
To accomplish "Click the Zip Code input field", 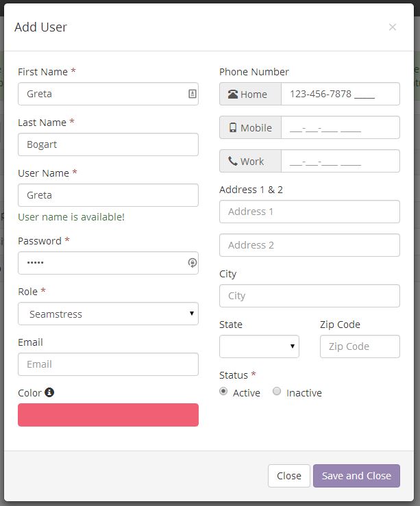I will coord(360,346).
